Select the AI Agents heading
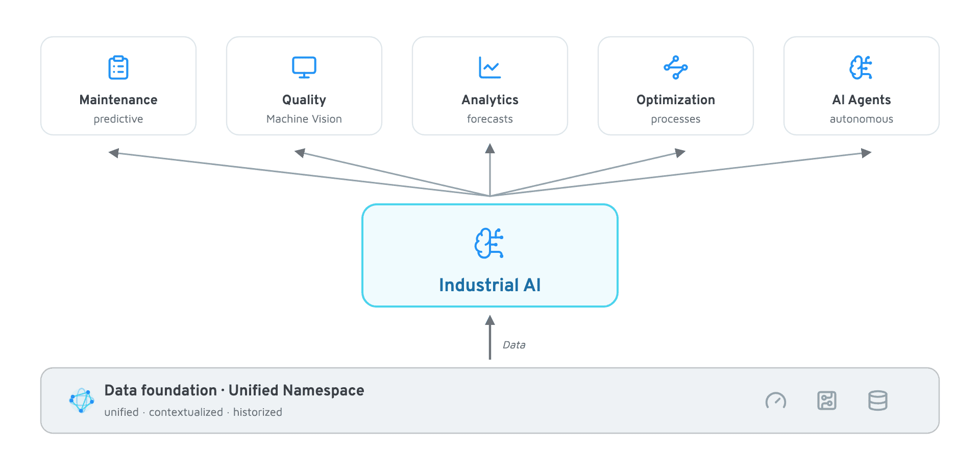Image resolution: width=980 pixels, height=470 pixels. pos(862,100)
